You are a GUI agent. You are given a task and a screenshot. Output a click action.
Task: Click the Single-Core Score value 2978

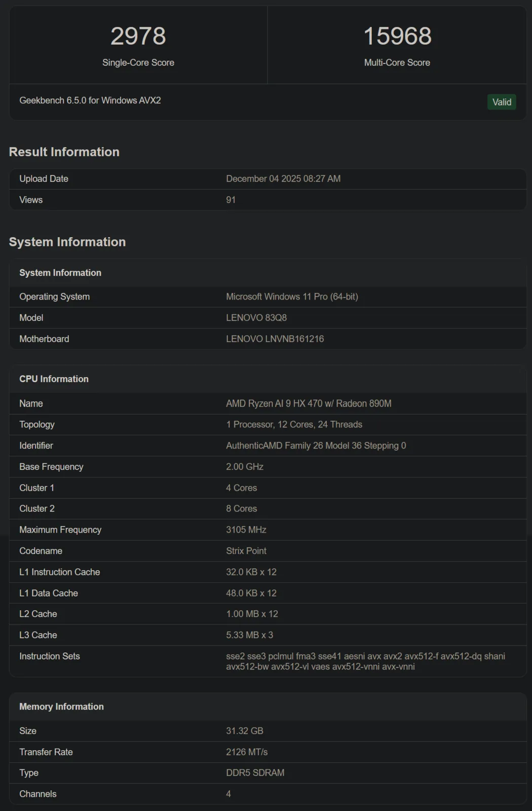(x=138, y=36)
